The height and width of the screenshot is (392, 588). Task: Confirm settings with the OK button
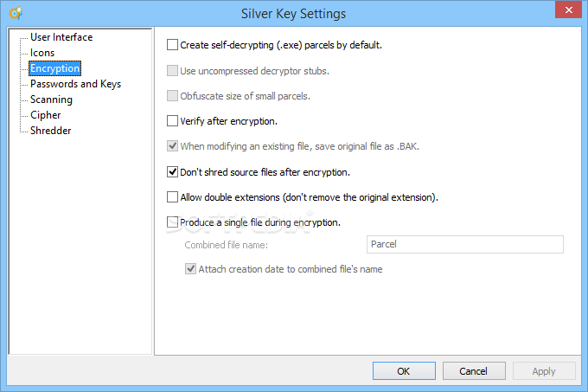pos(404,371)
